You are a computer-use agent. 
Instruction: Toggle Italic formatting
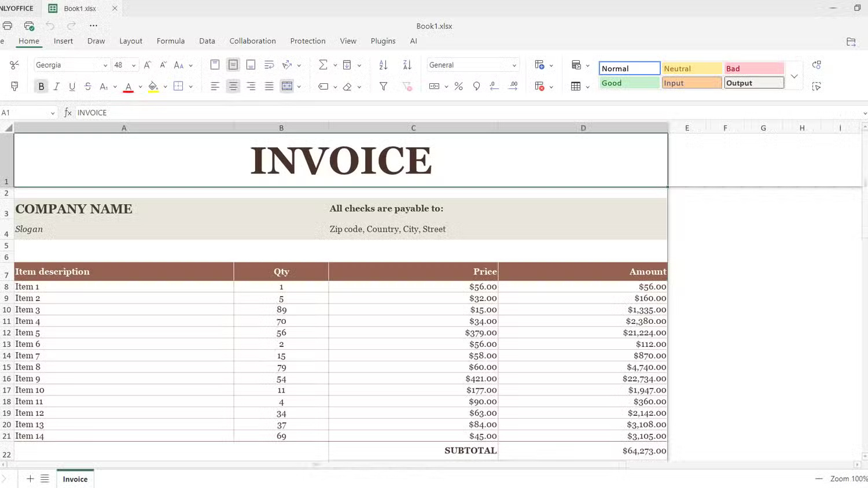point(56,87)
